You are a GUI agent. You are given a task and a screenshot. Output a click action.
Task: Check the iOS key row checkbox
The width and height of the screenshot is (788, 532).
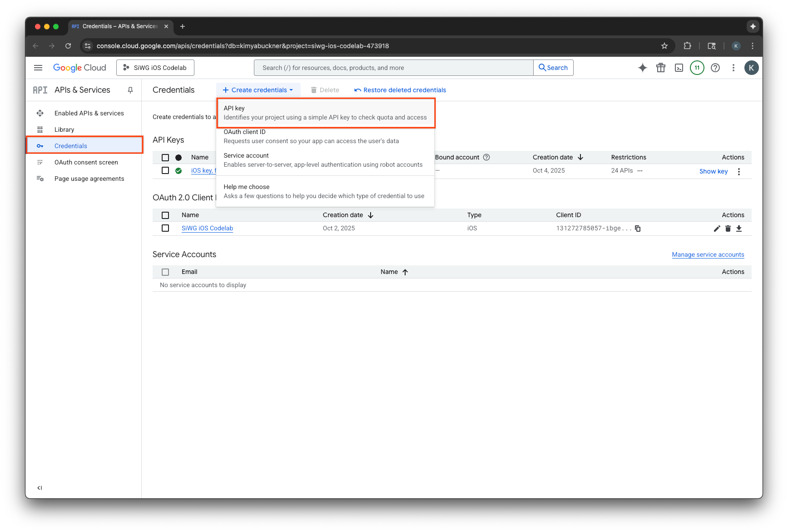[x=165, y=170]
